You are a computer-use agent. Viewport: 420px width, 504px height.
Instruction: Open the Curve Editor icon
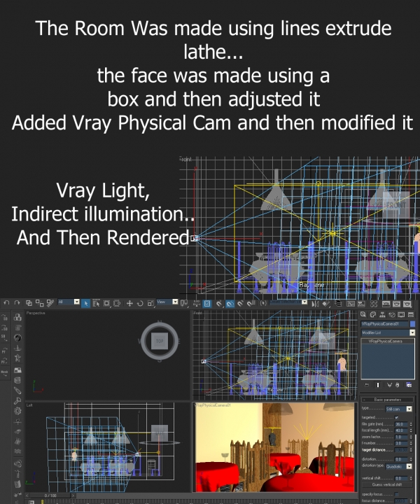tap(351, 303)
